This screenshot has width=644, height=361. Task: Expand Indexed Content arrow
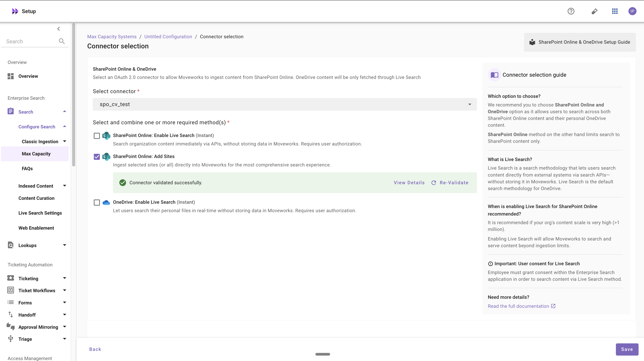point(64,186)
